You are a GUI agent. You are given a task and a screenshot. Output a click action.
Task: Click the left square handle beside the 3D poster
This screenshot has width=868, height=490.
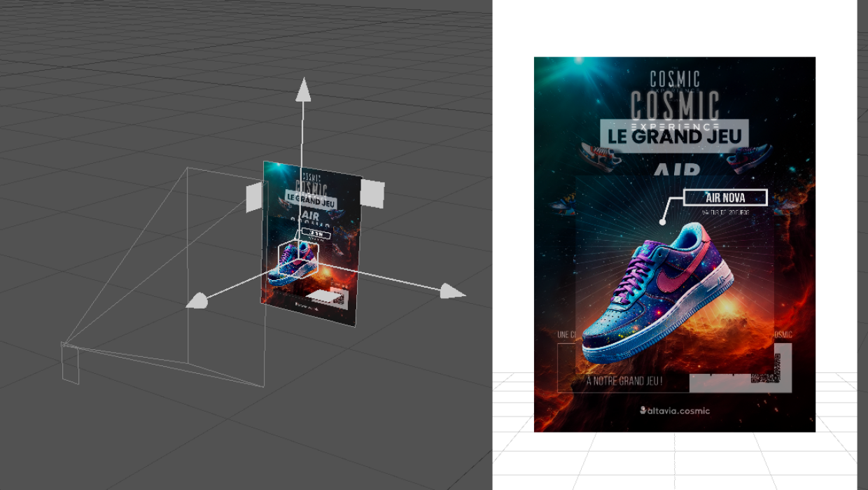[x=253, y=198]
